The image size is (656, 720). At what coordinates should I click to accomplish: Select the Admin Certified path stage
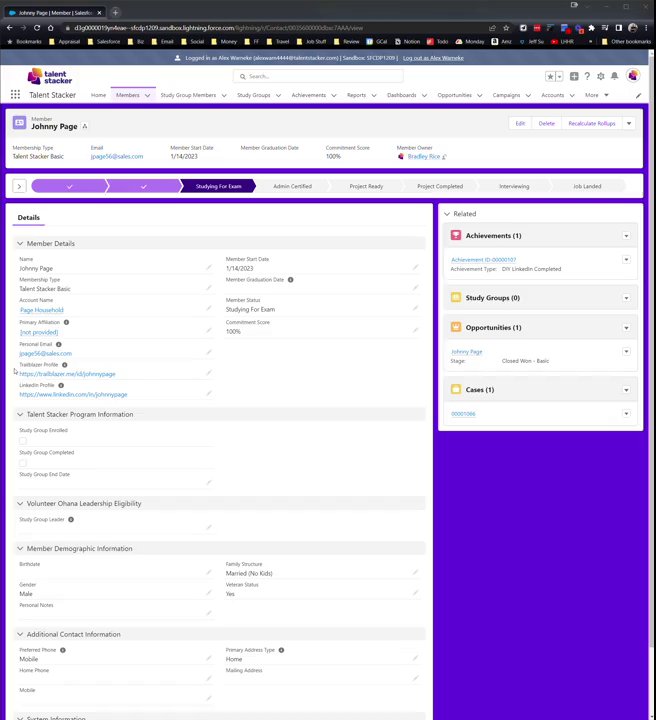coord(292,186)
